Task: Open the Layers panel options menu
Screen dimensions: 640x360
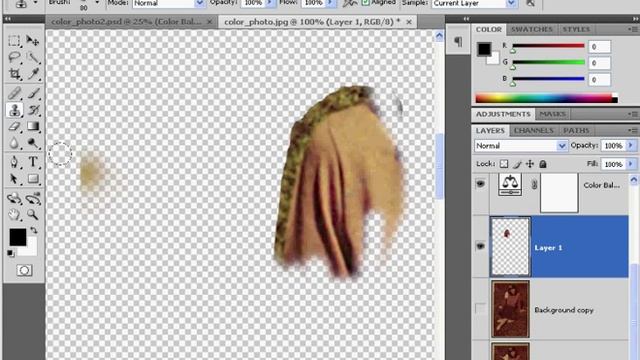Action: [633, 130]
